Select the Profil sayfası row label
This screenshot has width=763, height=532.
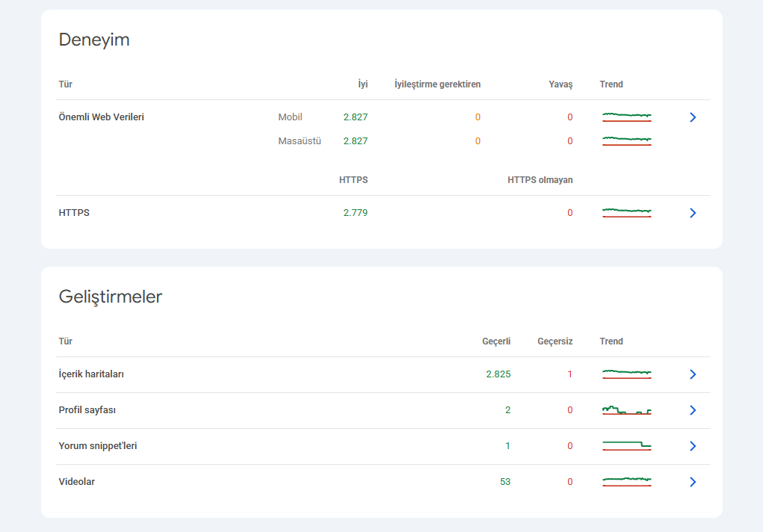(x=87, y=409)
